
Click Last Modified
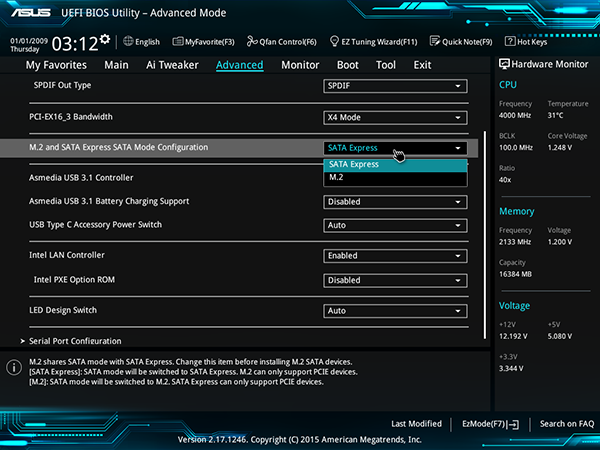click(x=416, y=424)
